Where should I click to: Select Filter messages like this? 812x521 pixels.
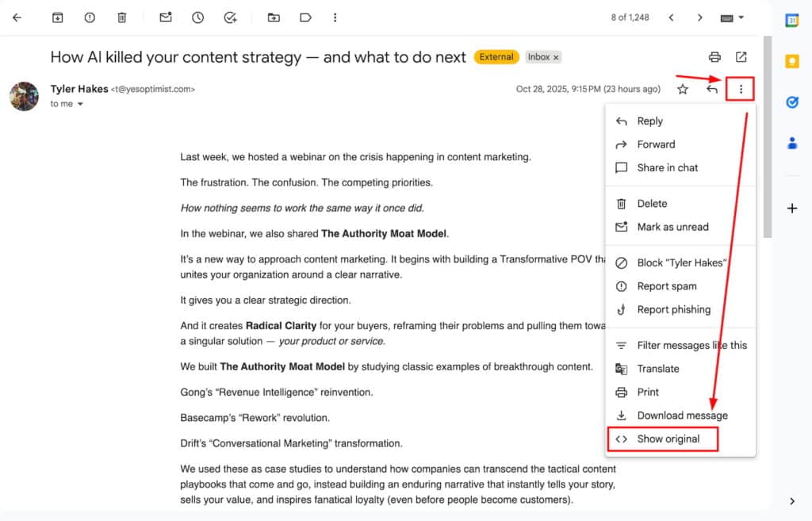[680, 346]
